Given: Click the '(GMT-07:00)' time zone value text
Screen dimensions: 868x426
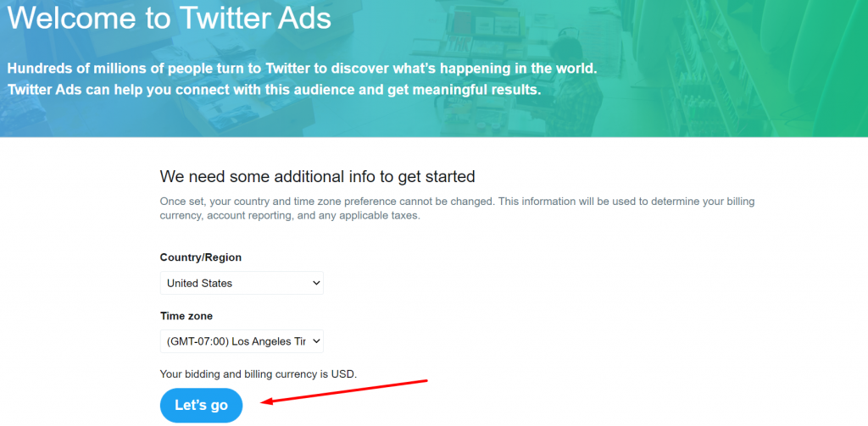Looking at the screenshot, I should click(x=198, y=342).
